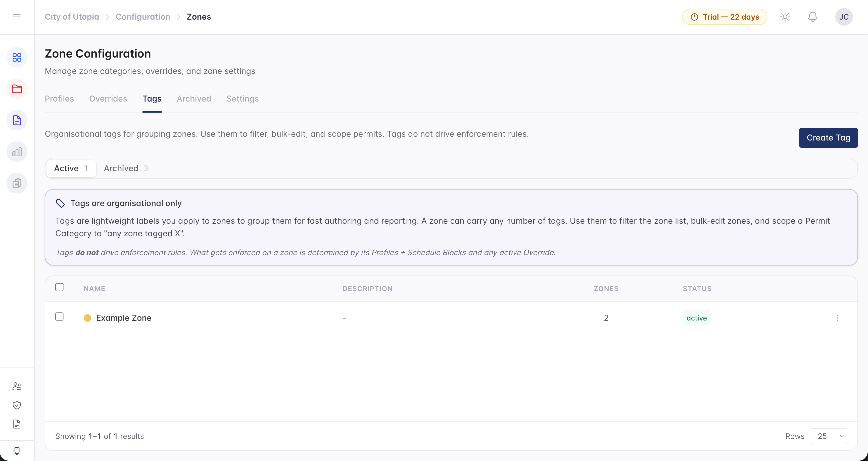Viewport: 868px width, 461px height.
Task: Switch to the Settings tab
Action: point(243,99)
